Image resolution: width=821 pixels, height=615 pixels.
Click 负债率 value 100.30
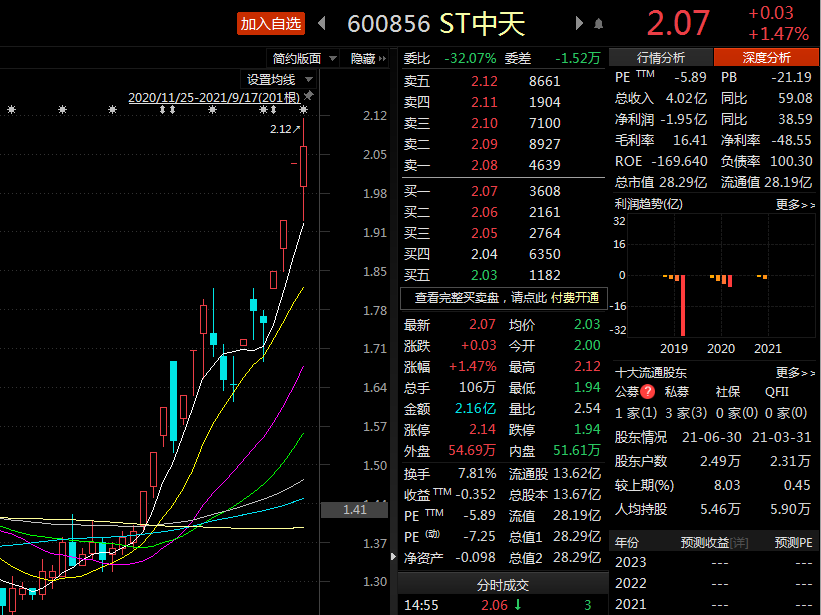coord(791,161)
